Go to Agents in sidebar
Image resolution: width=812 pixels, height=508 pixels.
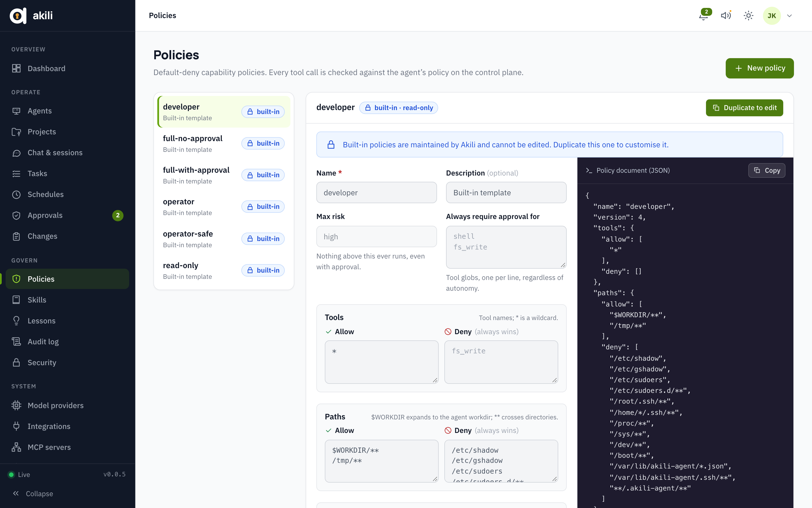(67, 111)
